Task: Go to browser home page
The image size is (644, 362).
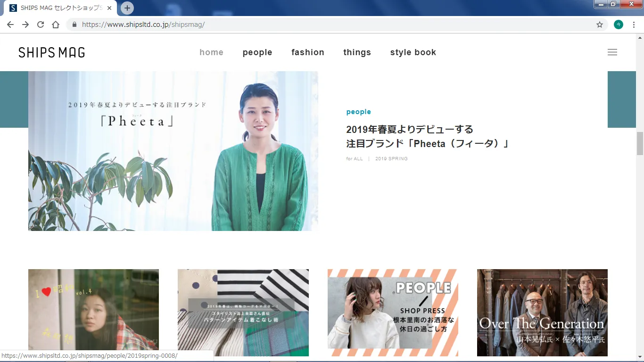Action: click(x=56, y=25)
